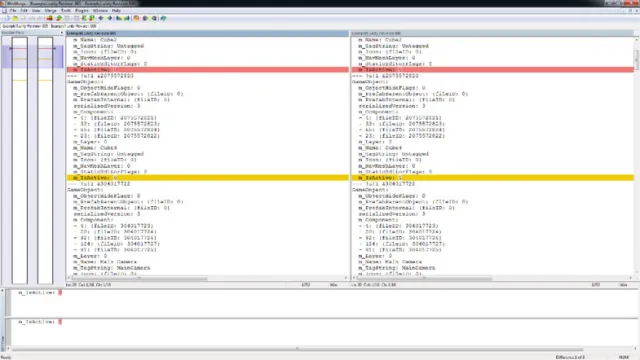Click right pane horizontal scrollbar thumb
Screen dimensions: 640x360
424,278
